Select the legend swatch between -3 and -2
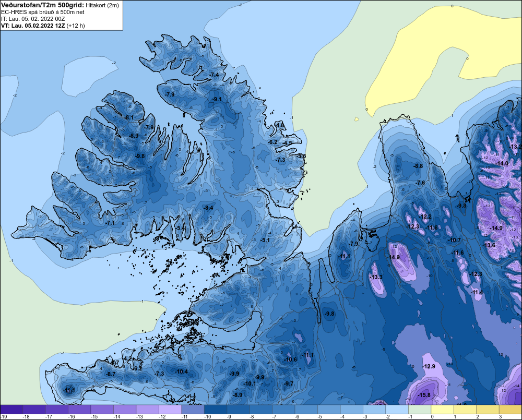522x420 pixels. pos(374,410)
